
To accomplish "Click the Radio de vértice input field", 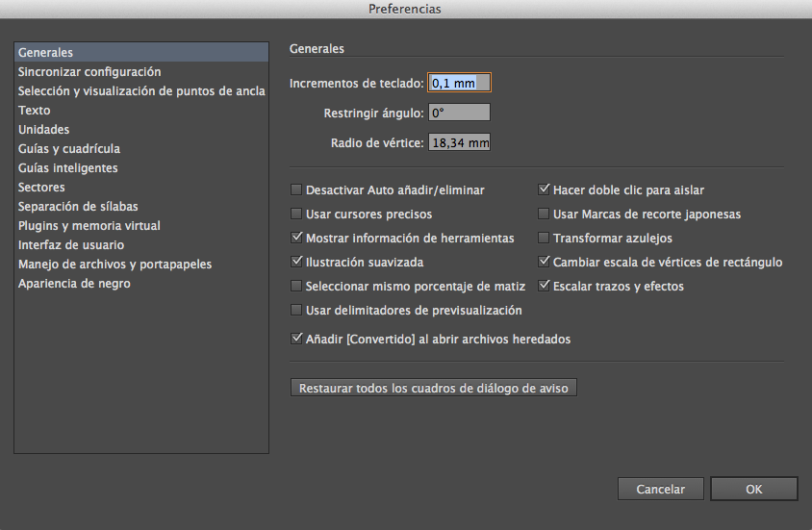I will 460,143.
